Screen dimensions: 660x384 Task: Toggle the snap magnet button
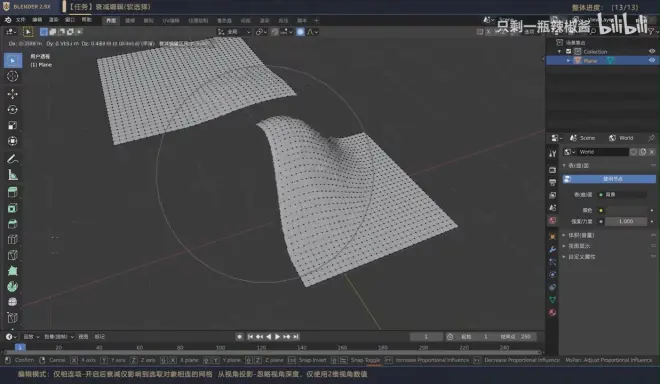point(275,32)
